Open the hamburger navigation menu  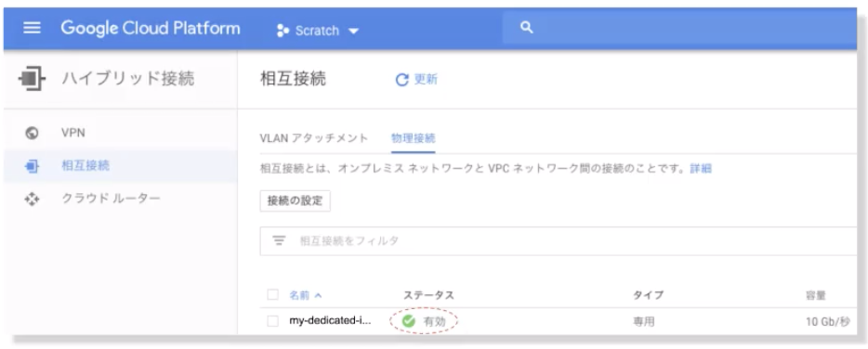coord(32,29)
